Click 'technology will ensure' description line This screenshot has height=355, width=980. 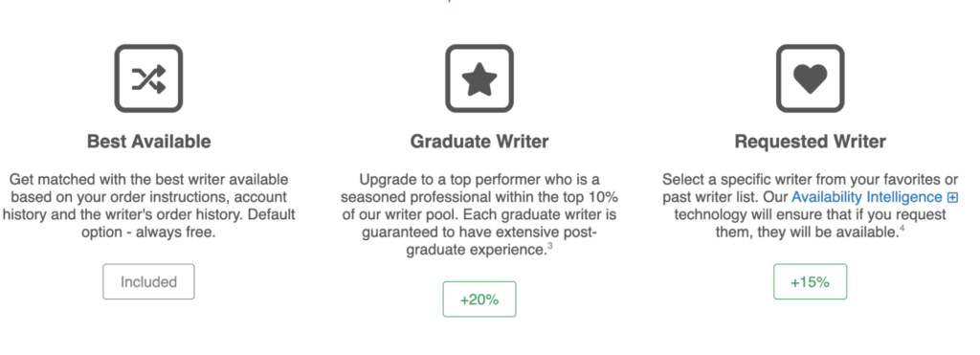click(x=810, y=215)
